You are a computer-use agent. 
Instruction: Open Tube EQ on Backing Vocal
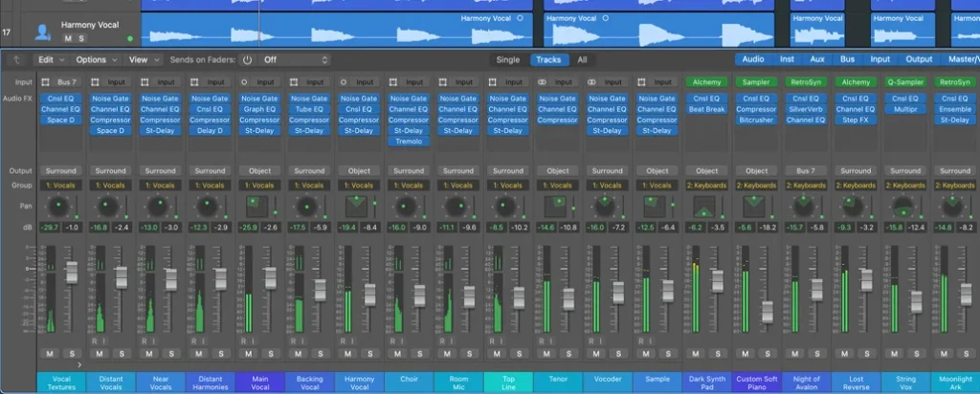tap(309, 109)
